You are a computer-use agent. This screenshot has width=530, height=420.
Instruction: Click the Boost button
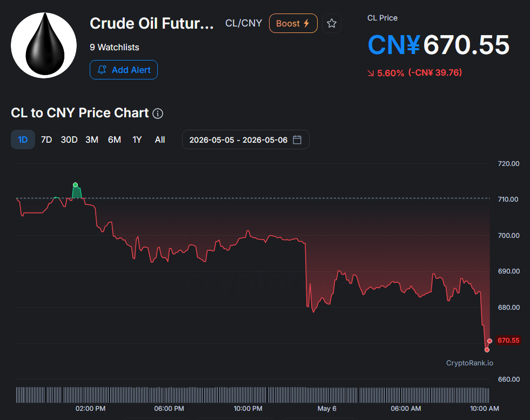coord(293,23)
